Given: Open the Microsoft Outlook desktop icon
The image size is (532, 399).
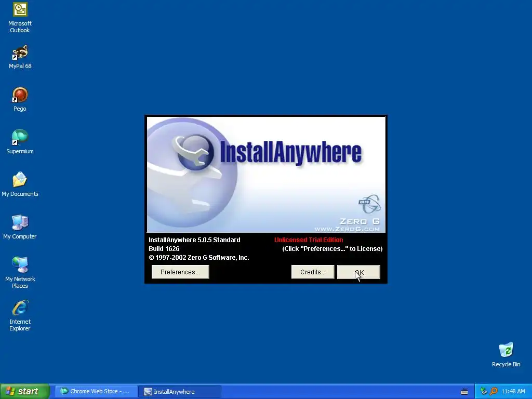Looking at the screenshot, I should click(20, 18).
